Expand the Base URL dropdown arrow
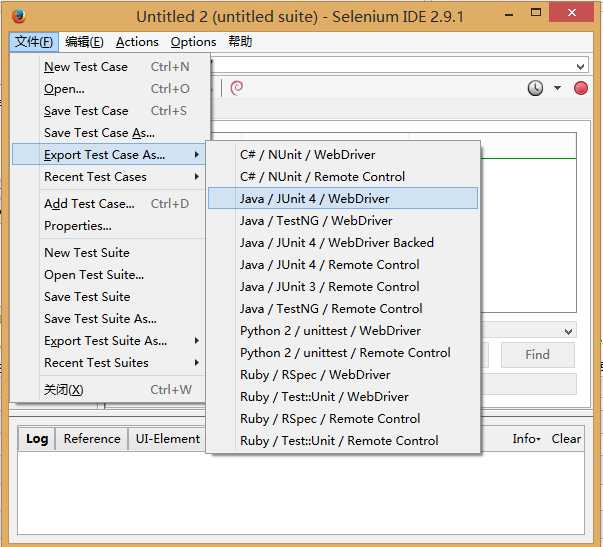Image resolution: width=603 pixels, height=547 pixels. point(581,67)
